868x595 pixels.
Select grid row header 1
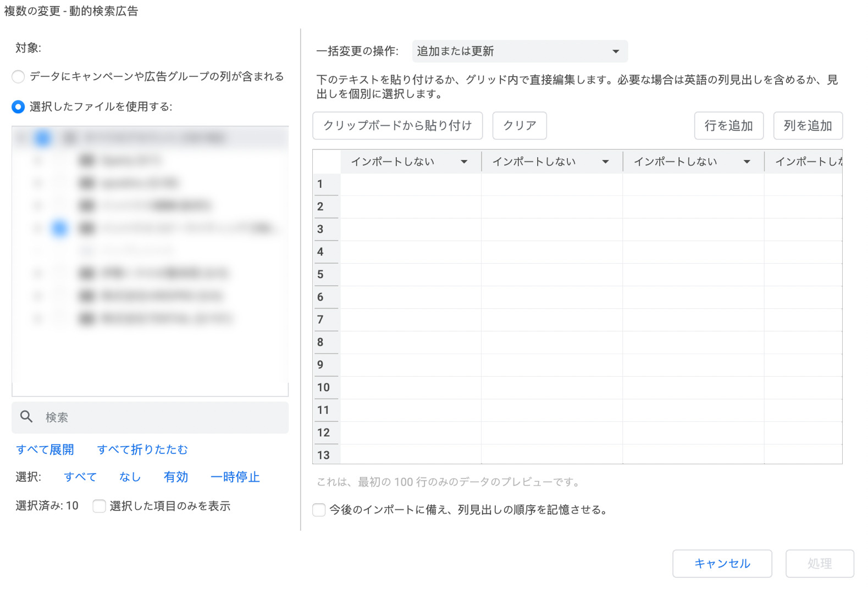(327, 184)
